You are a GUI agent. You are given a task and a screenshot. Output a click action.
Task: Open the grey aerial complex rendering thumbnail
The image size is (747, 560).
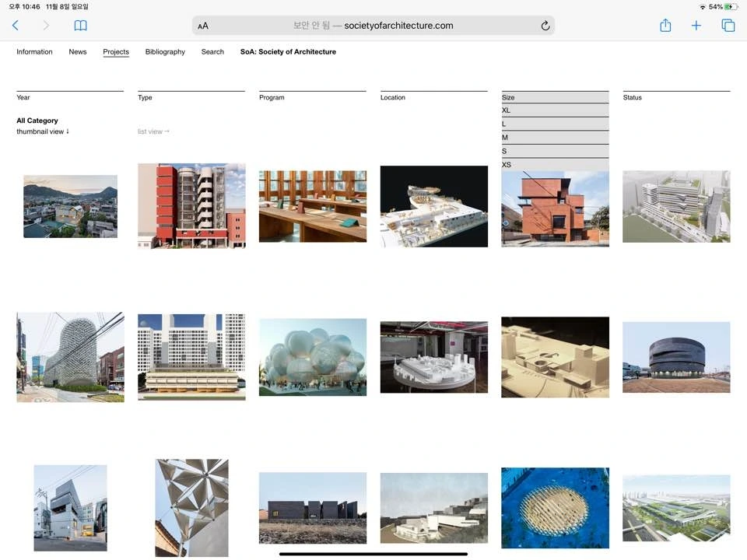676,206
